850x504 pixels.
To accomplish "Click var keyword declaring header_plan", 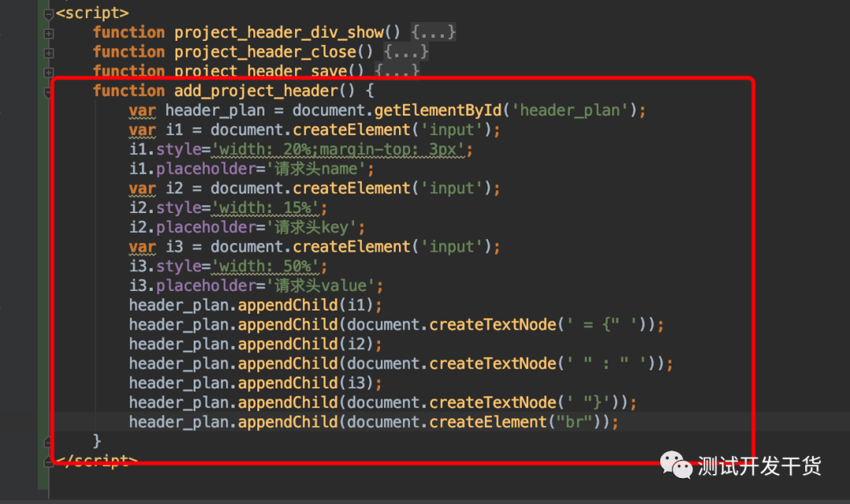I will tap(142, 111).
